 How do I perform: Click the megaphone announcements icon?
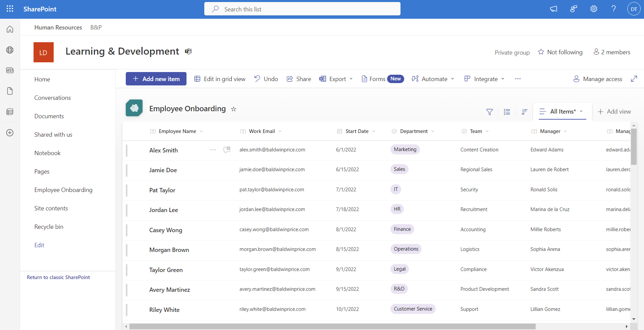tap(553, 9)
